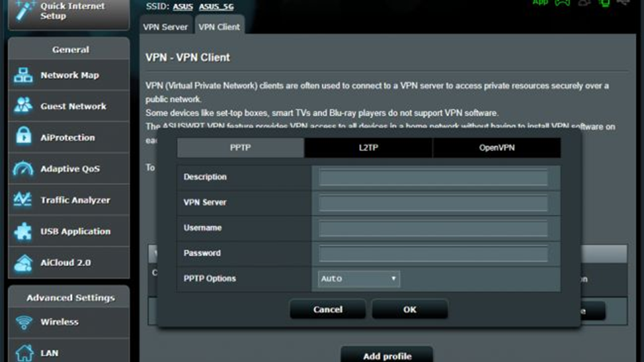Select the OpenVPN tab

tap(497, 148)
